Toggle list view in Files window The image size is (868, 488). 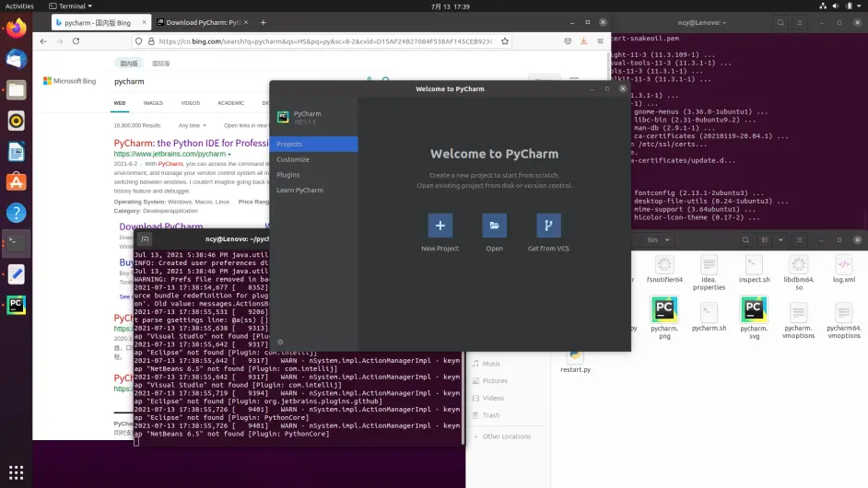[x=765, y=239]
